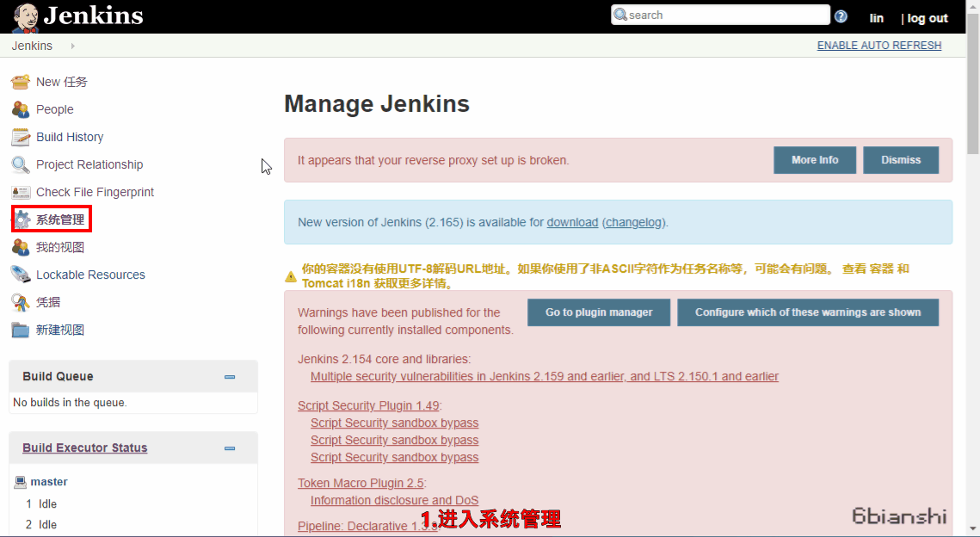
Task: Click Project Relationship magnifier icon
Action: 21,164
